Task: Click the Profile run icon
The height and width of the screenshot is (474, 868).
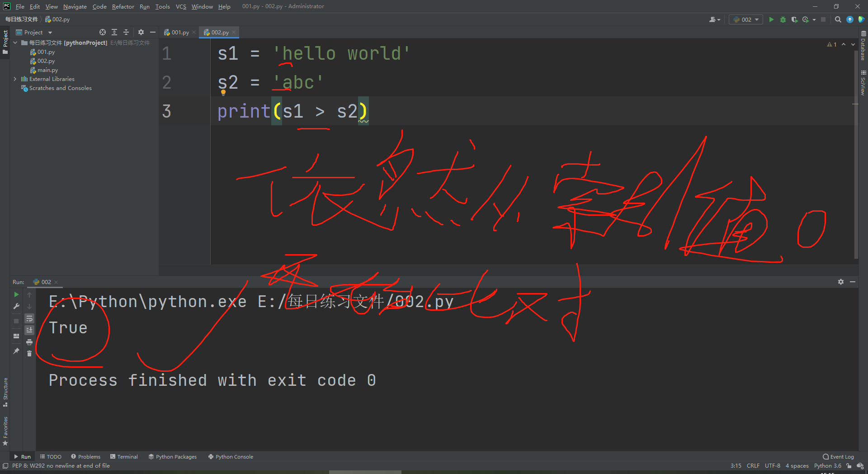Action: pyautogui.click(x=806, y=19)
